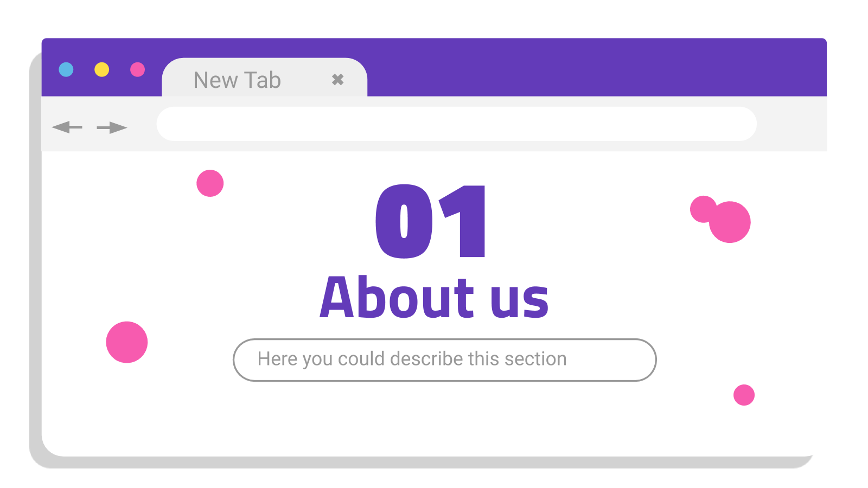Image resolution: width=868 pixels, height=488 pixels.
Task: Click the large pink circle at lower left
Action: [127, 342]
